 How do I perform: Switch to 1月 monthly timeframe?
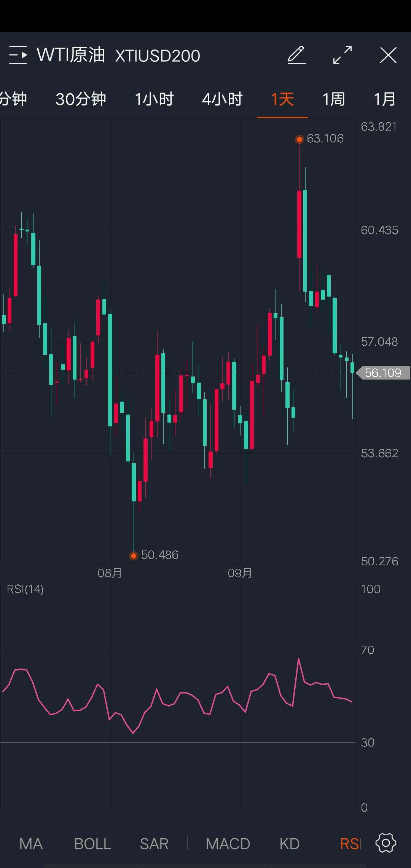click(x=384, y=99)
